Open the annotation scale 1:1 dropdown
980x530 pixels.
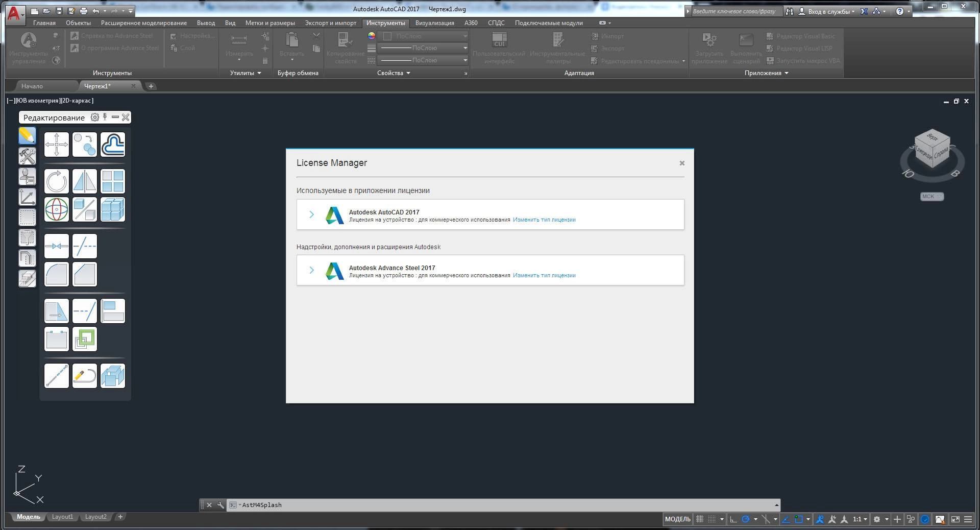861,519
